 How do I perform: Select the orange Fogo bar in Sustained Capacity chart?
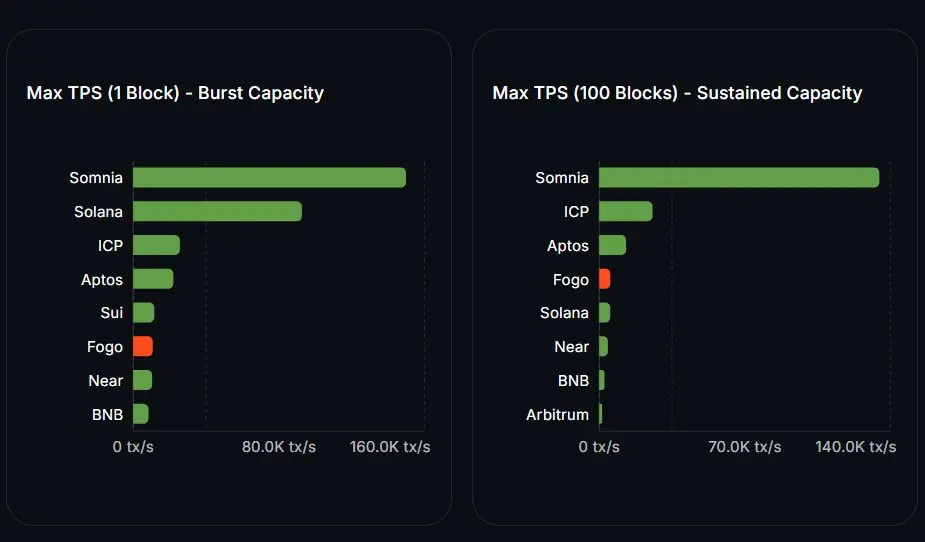click(605, 280)
